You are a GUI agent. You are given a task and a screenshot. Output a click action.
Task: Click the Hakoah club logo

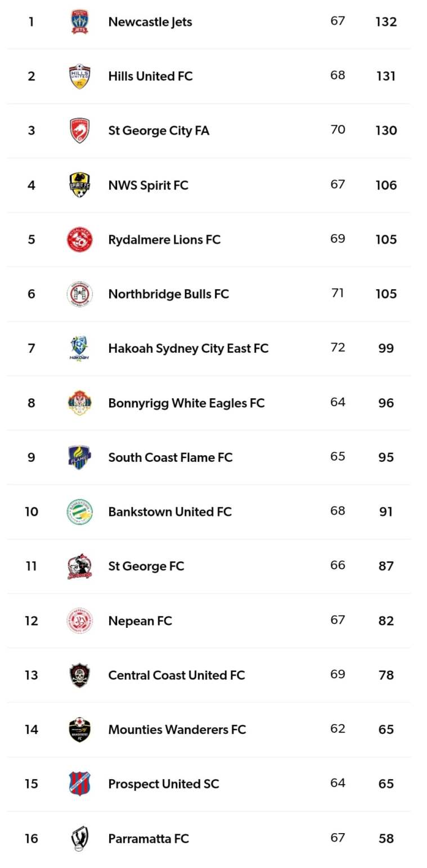pos(79,348)
